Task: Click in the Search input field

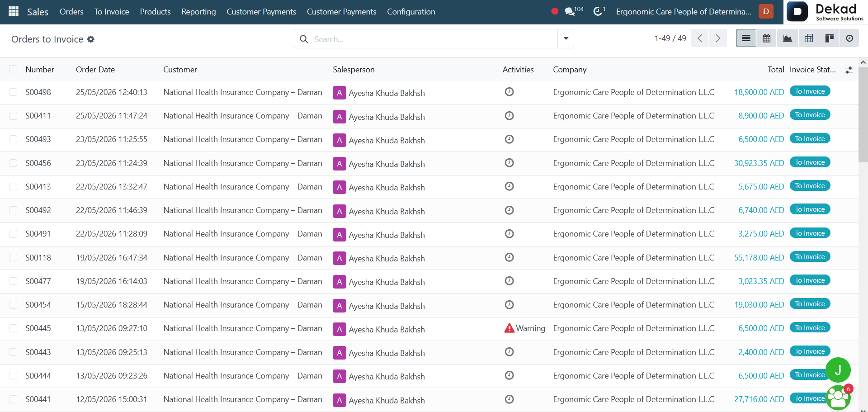Action: (434, 39)
